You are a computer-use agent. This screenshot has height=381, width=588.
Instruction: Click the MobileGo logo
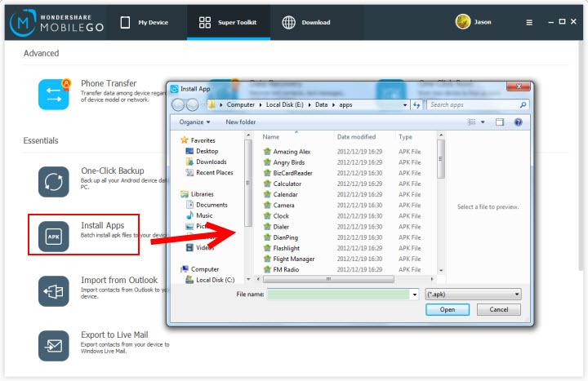(57, 23)
